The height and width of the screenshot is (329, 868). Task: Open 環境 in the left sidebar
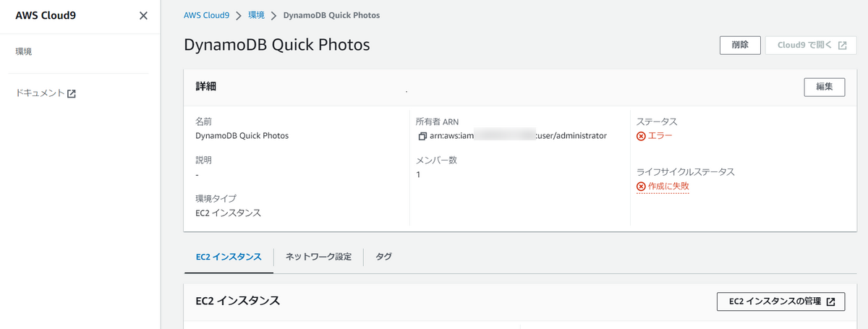pyautogui.click(x=24, y=52)
